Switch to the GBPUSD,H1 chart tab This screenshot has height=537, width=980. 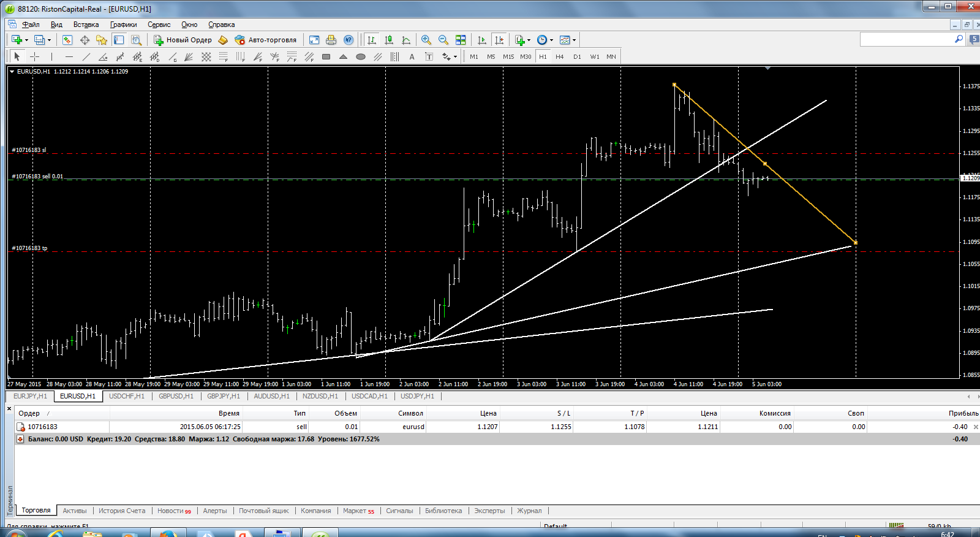click(176, 396)
